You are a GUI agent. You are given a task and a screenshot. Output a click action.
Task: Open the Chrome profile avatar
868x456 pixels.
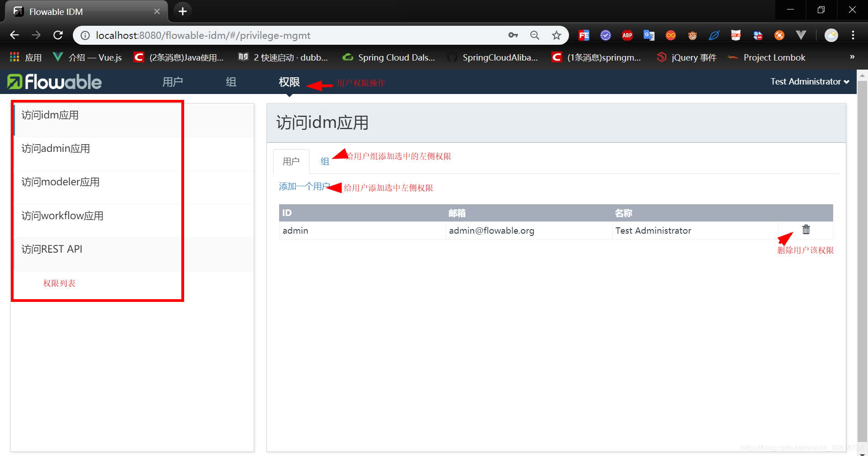click(831, 35)
